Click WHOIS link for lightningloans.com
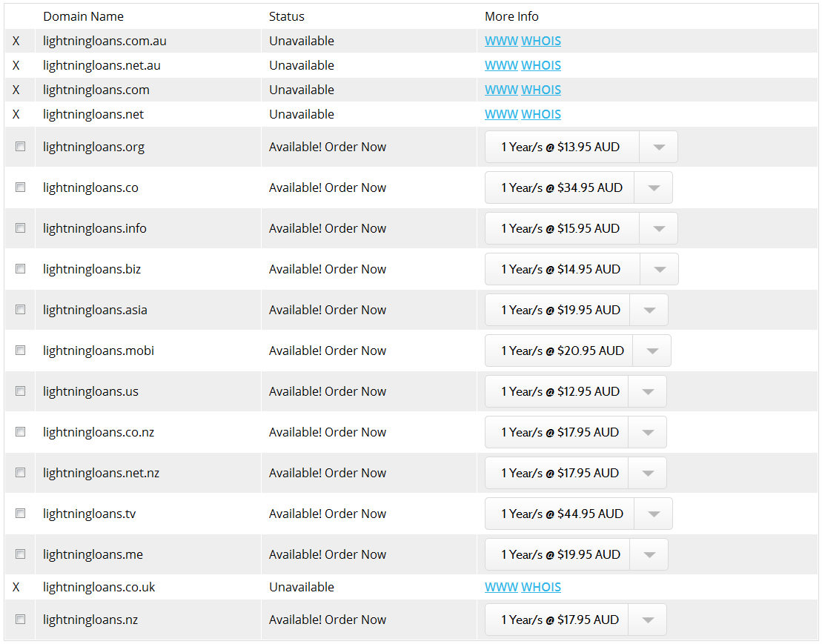The height and width of the screenshot is (644, 822). point(541,90)
